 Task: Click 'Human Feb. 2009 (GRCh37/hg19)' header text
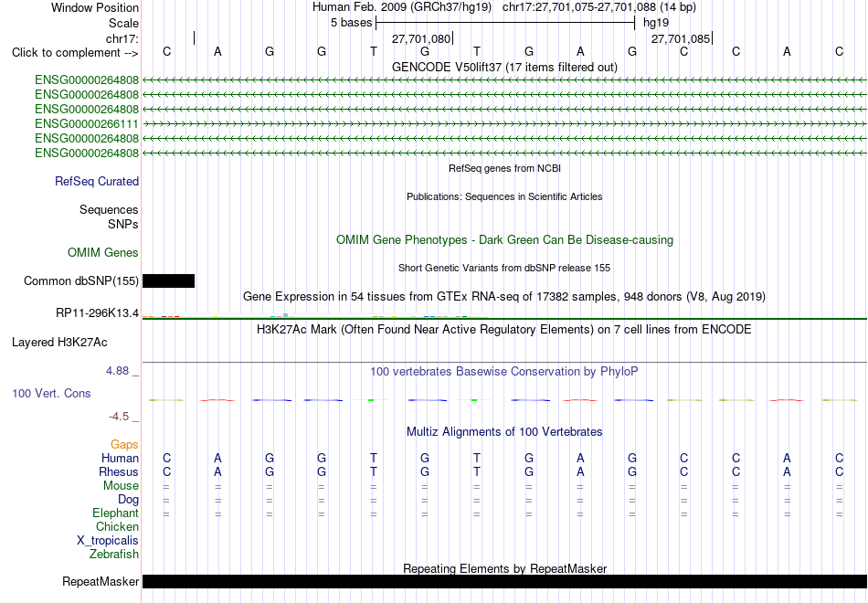coord(402,7)
